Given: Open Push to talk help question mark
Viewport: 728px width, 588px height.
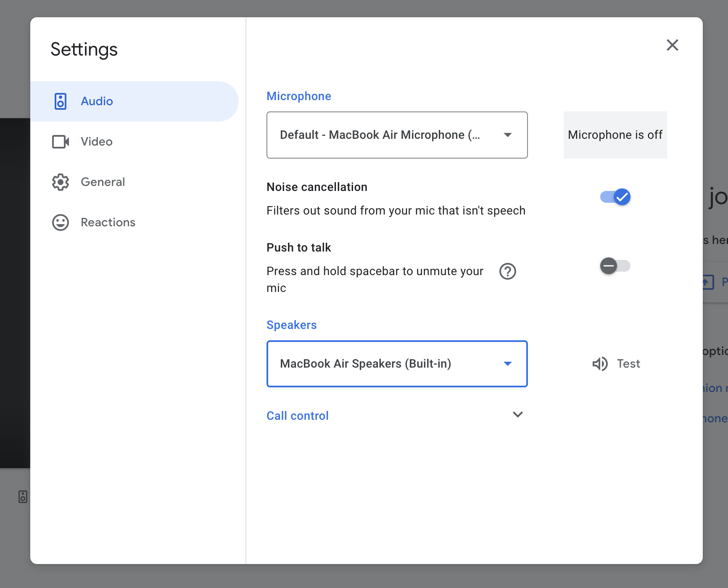Looking at the screenshot, I should pos(507,271).
